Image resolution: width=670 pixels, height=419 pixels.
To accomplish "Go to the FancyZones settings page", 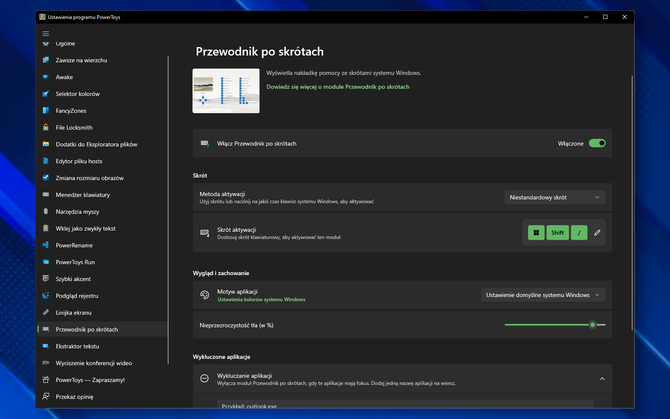I will click(x=71, y=111).
